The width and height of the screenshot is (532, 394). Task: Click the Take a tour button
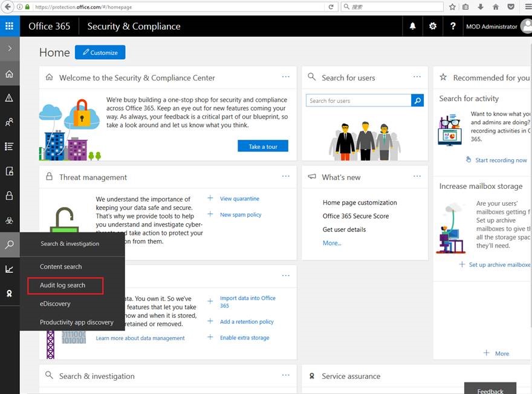click(263, 146)
